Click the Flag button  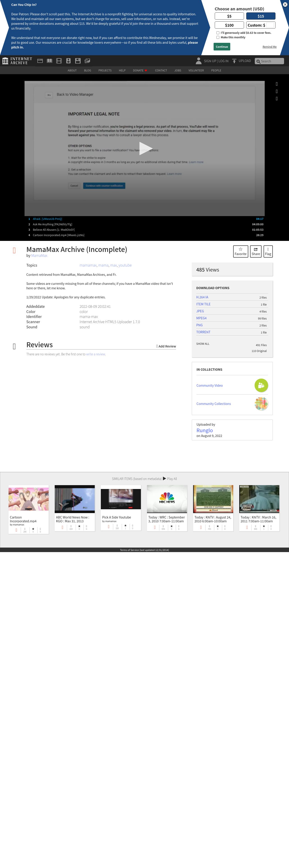(x=268, y=251)
